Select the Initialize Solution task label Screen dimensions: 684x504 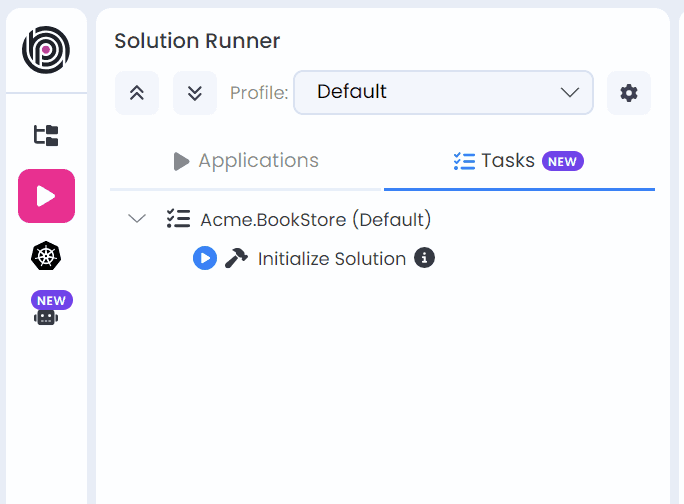[331, 258]
